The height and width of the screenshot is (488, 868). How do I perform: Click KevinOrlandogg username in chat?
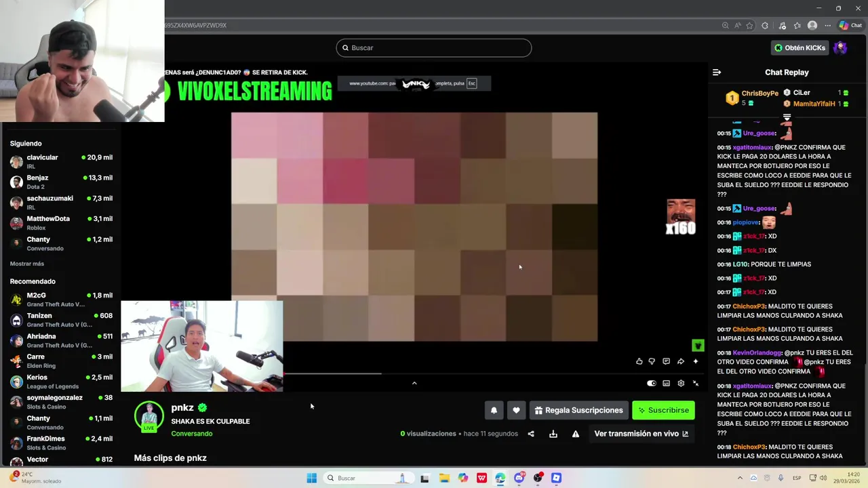tap(757, 353)
